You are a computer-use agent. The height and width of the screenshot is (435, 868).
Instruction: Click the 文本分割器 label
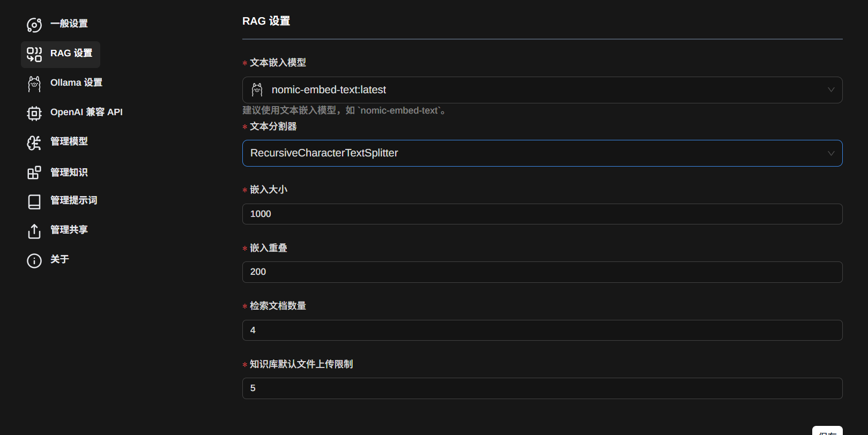click(x=273, y=126)
